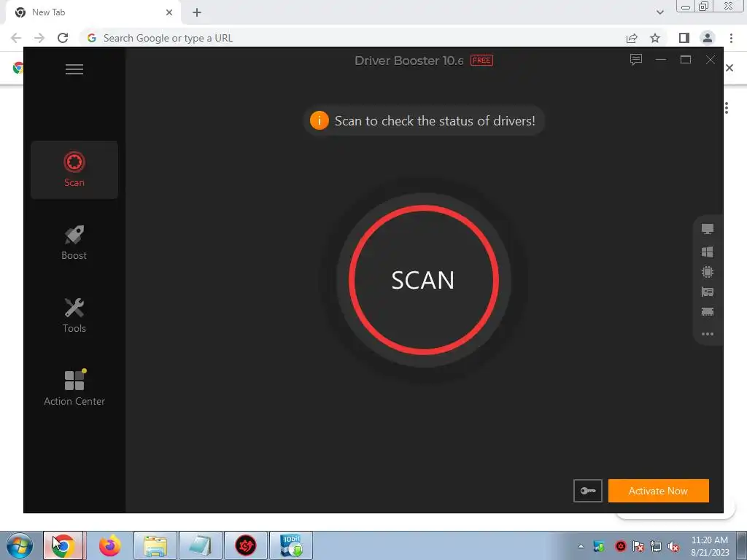The image size is (747, 560).
Task: Click the Google Chrome customize dots behind window
Action: coord(727,108)
